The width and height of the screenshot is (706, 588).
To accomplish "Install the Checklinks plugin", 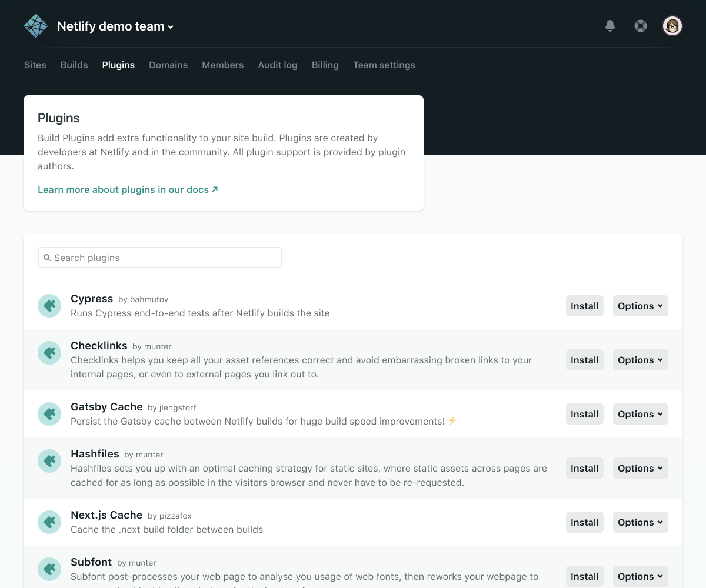I will (585, 360).
